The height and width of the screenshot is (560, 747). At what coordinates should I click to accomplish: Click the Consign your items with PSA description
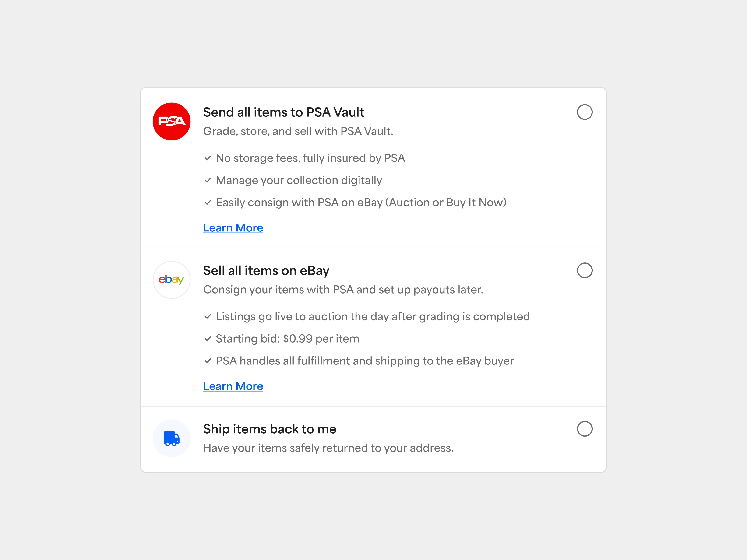pyautogui.click(x=343, y=290)
